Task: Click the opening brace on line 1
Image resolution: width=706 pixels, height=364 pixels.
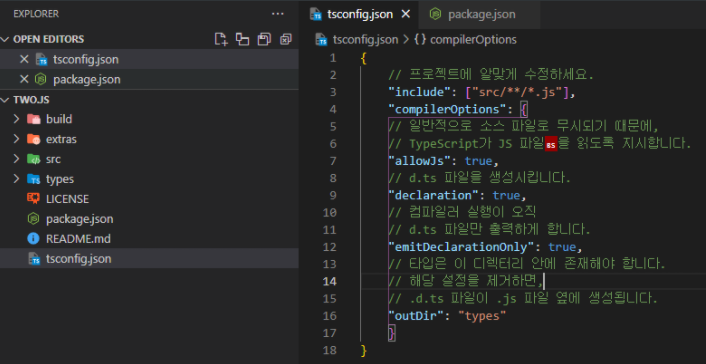Action: click(x=364, y=58)
